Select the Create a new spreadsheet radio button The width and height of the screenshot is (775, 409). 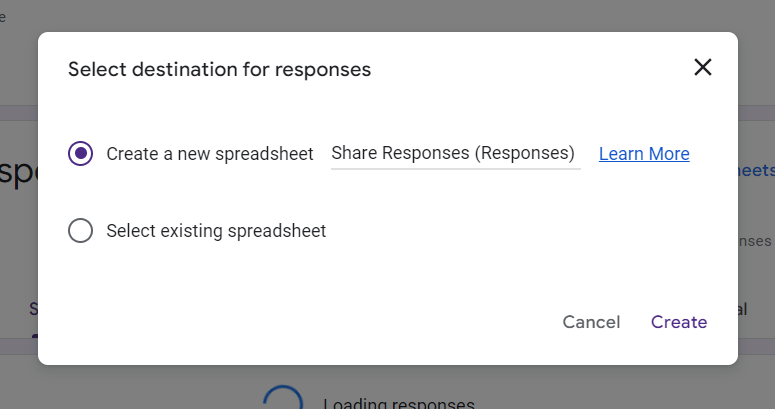pyautogui.click(x=81, y=154)
